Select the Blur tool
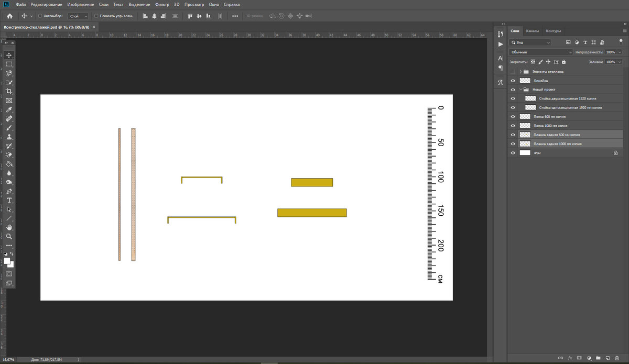Viewport: 629px width, 364px height. [9, 173]
